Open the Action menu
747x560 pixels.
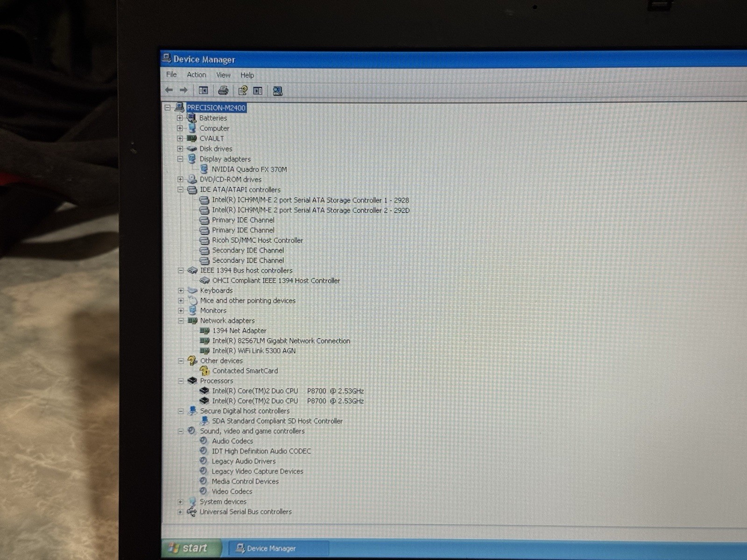point(196,75)
